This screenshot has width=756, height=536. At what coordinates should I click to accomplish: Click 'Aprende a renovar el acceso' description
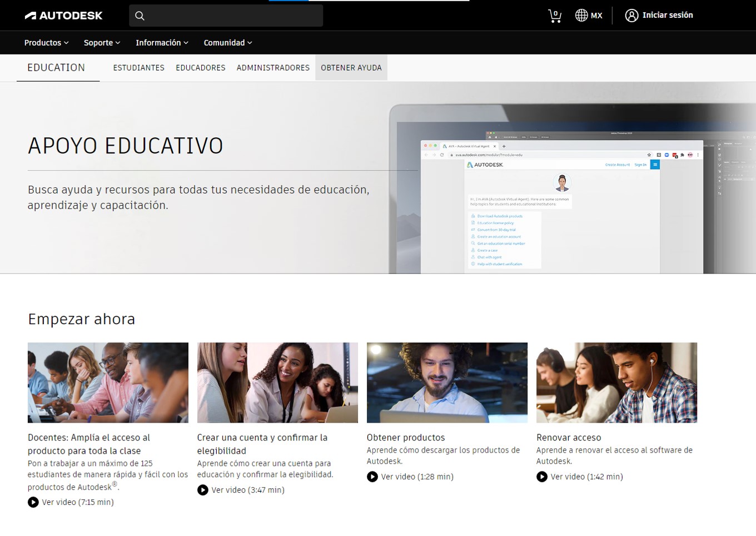pos(614,455)
